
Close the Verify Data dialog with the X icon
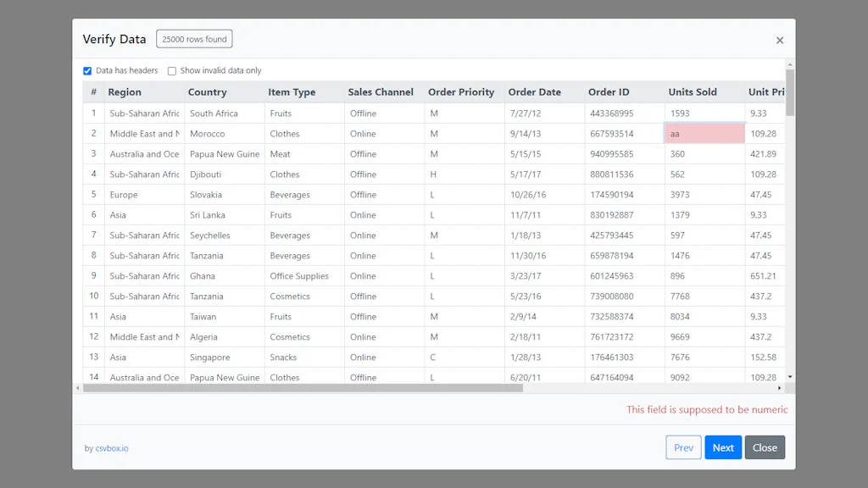(x=780, y=40)
